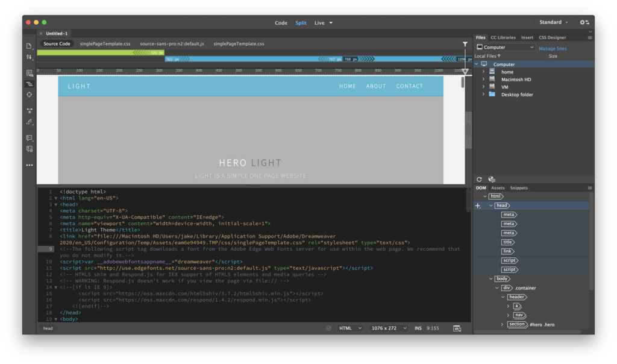Click the viewport width scrubber handle
The image size is (617, 364).
[x=465, y=72]
